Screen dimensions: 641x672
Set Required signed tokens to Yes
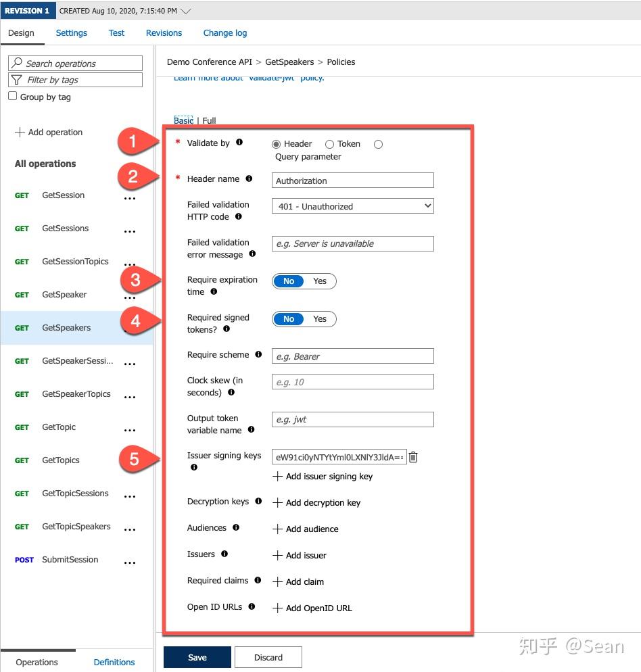(x=320, y=319)
